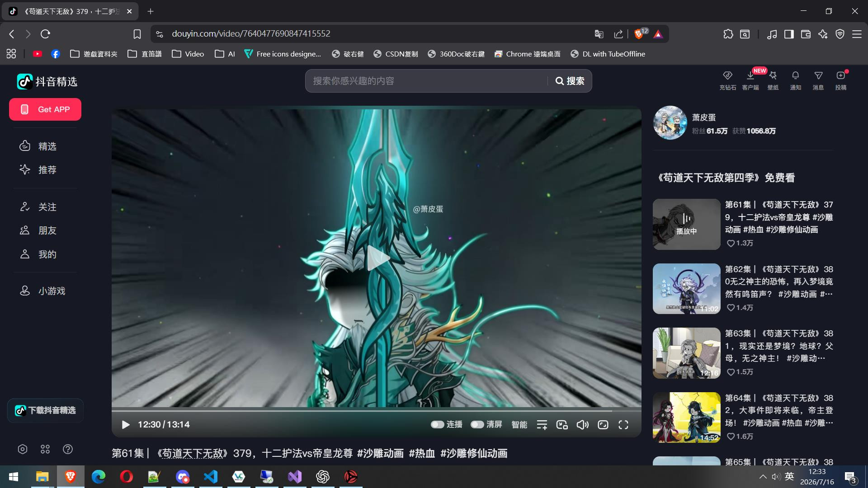Open the sidebar settings hexagon icon

coord(23,449)
